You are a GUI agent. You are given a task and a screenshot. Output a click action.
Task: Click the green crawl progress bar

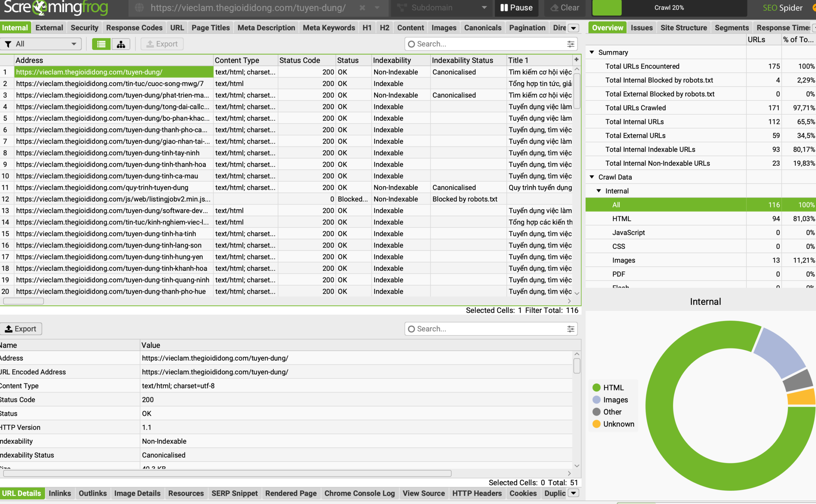[x=607, y=8]
